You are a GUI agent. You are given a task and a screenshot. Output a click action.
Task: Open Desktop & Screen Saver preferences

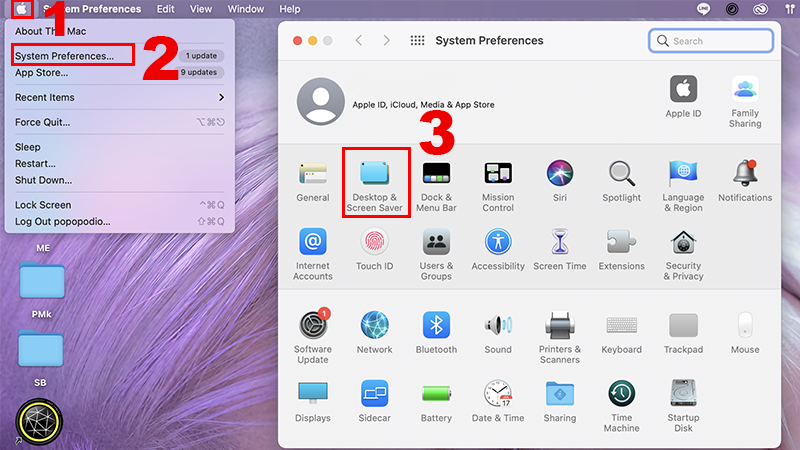374,187
